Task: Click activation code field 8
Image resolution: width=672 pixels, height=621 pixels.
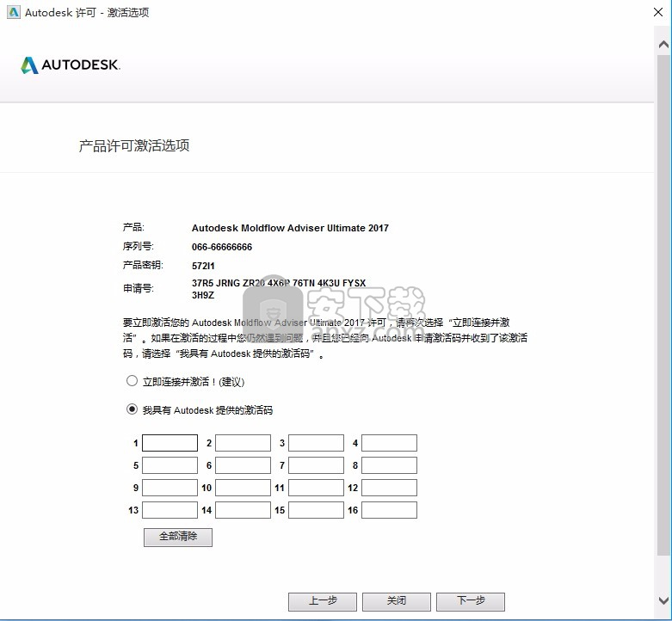Action: click(389, 465)
